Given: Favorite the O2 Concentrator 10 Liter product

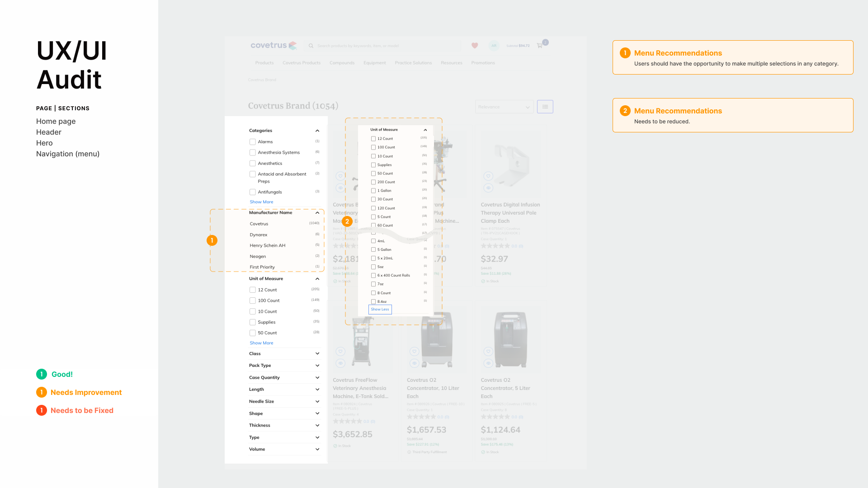Looking at the screenshot, I should [x=415, y=351].
